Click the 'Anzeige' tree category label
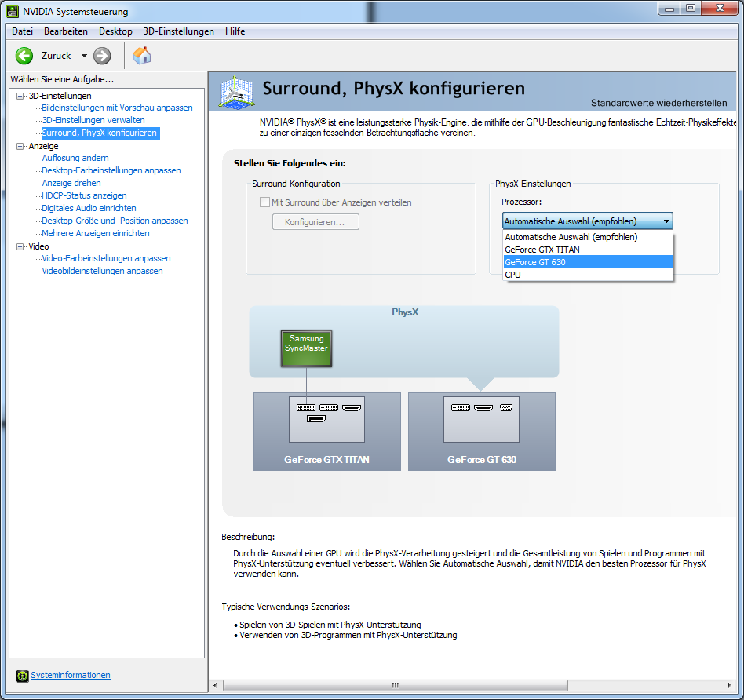The image size is (744, 700). click(x=43, y=146)
